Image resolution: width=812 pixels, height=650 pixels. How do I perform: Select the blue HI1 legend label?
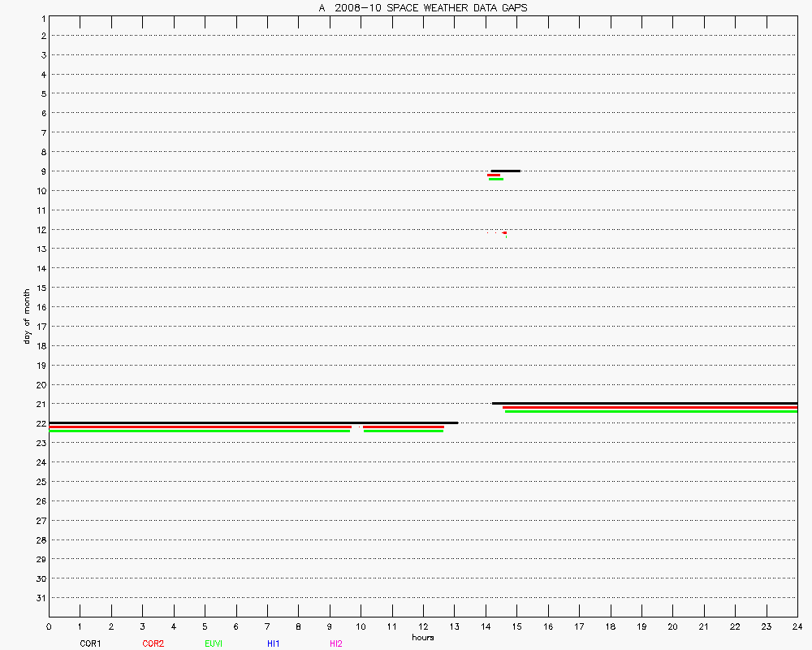point(274,643)
